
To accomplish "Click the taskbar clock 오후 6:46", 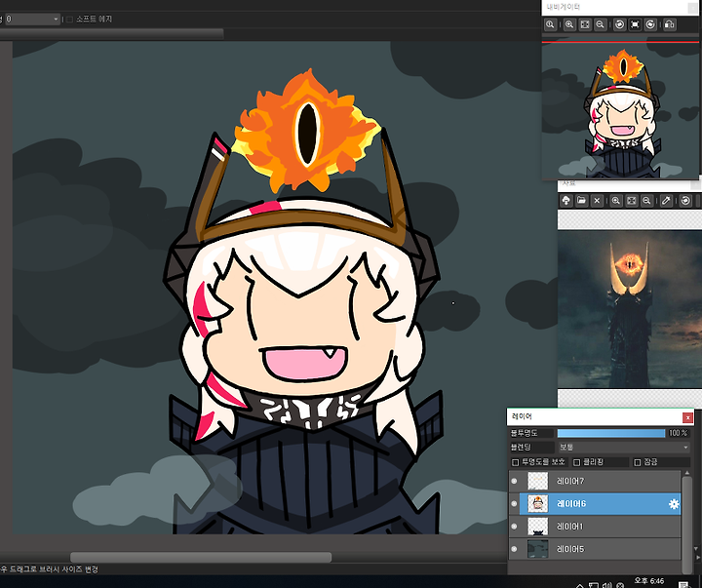I will click(x=648, y=581).
